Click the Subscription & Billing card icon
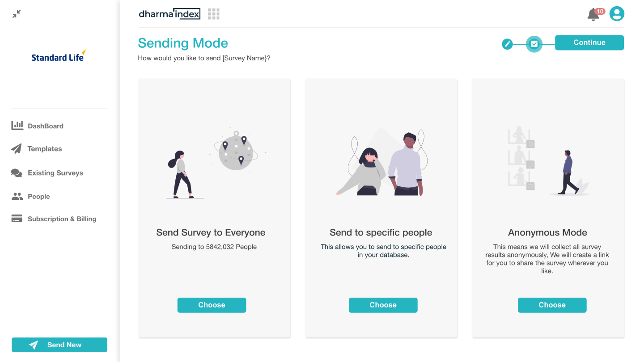644x362 pixels. tap(17, 219)
